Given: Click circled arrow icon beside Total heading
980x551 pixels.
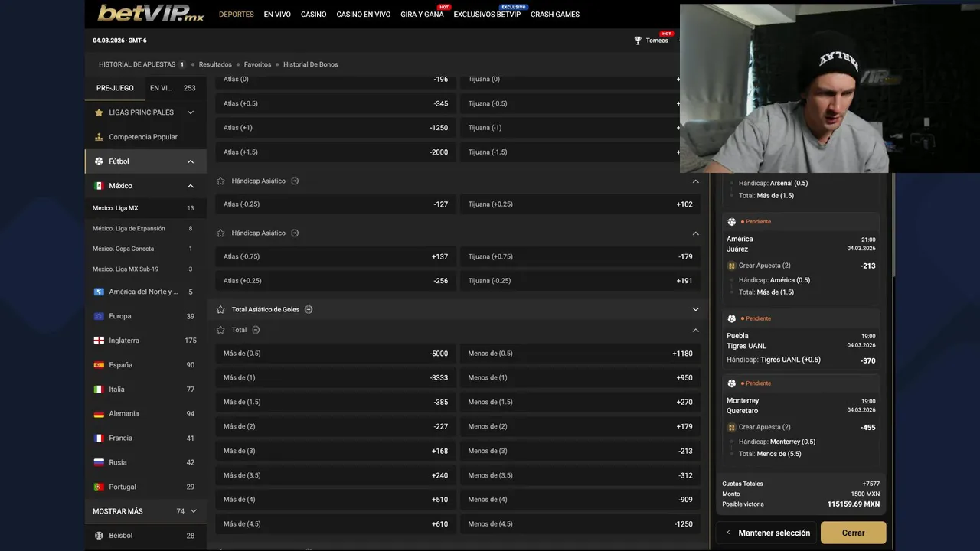Looking at the screenshot, I should pos(256,330).
